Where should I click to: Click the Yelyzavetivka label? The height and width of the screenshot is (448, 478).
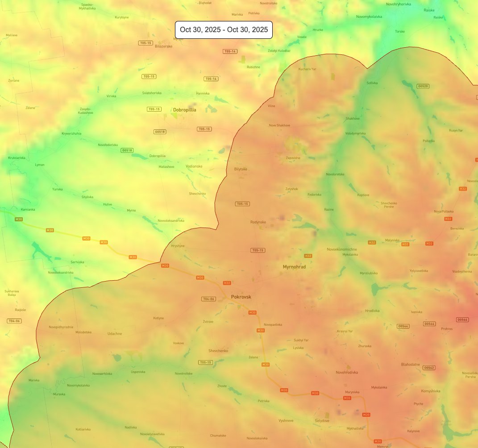(419, 270)
